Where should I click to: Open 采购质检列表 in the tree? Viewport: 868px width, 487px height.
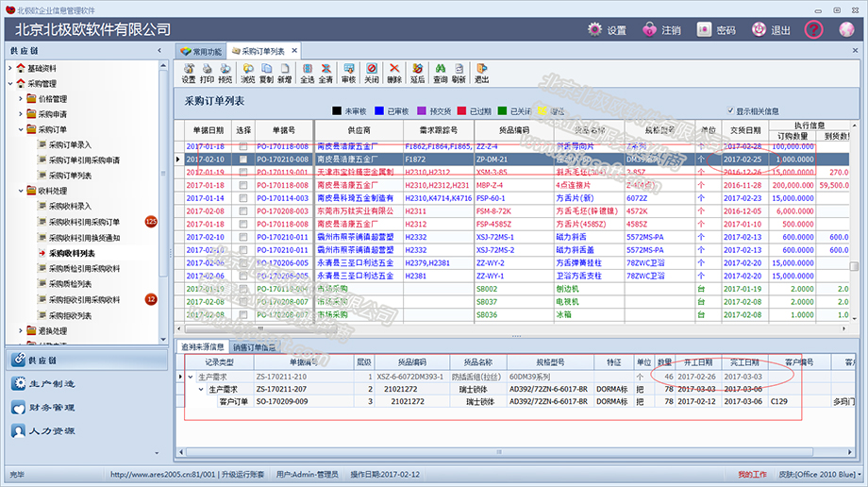70,284
